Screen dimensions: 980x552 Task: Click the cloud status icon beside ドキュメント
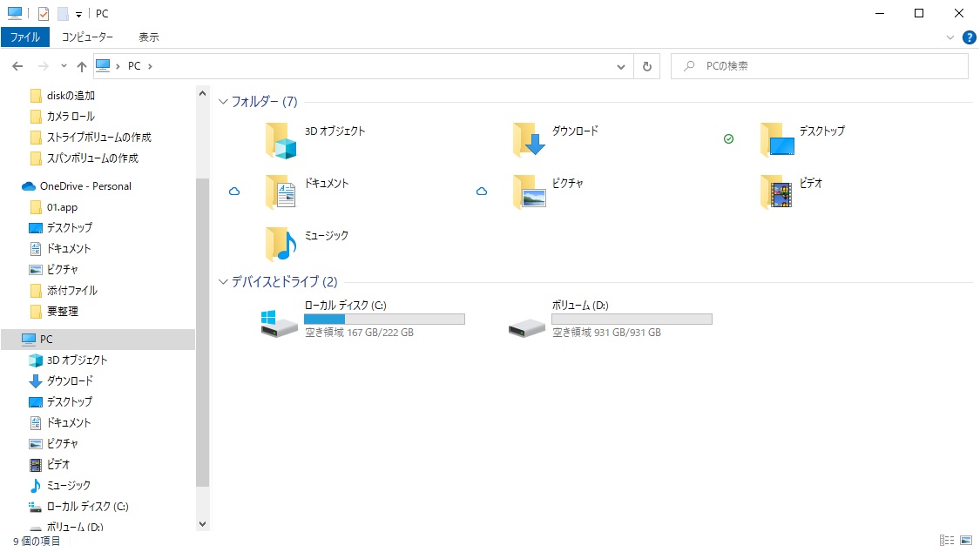pos(235,192)
